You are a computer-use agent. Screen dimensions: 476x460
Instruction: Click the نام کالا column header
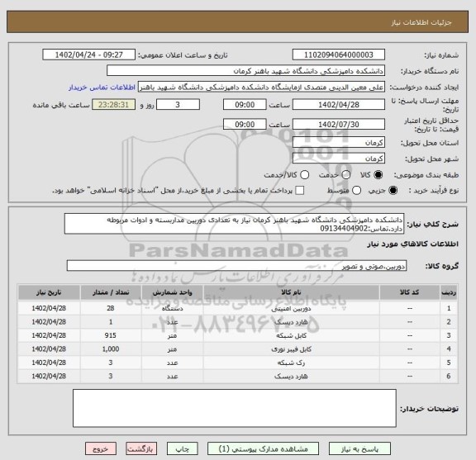tap(291, 292)
